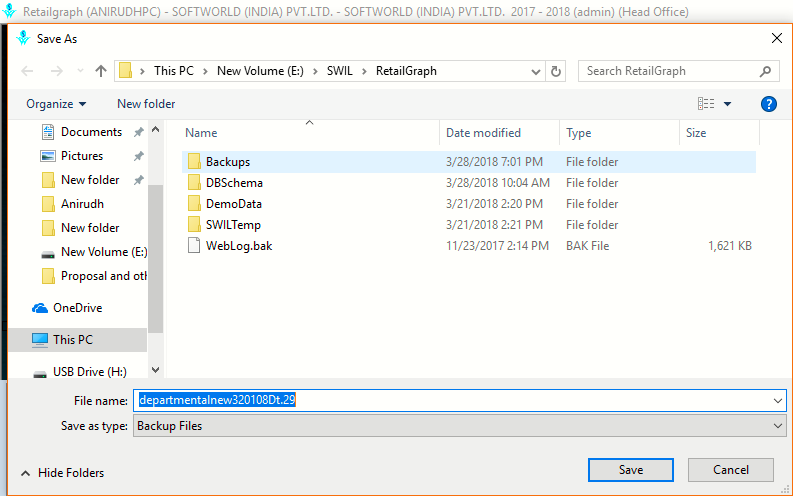Open Pictures in navigation pane
Viewport: 793px width, 496px height.
pos(82,156)
